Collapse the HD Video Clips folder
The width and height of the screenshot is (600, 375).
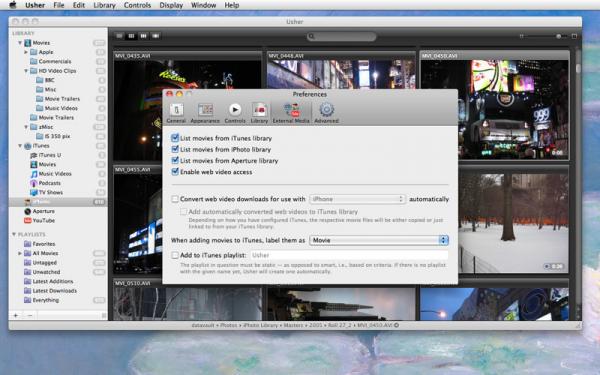[26, 71]
